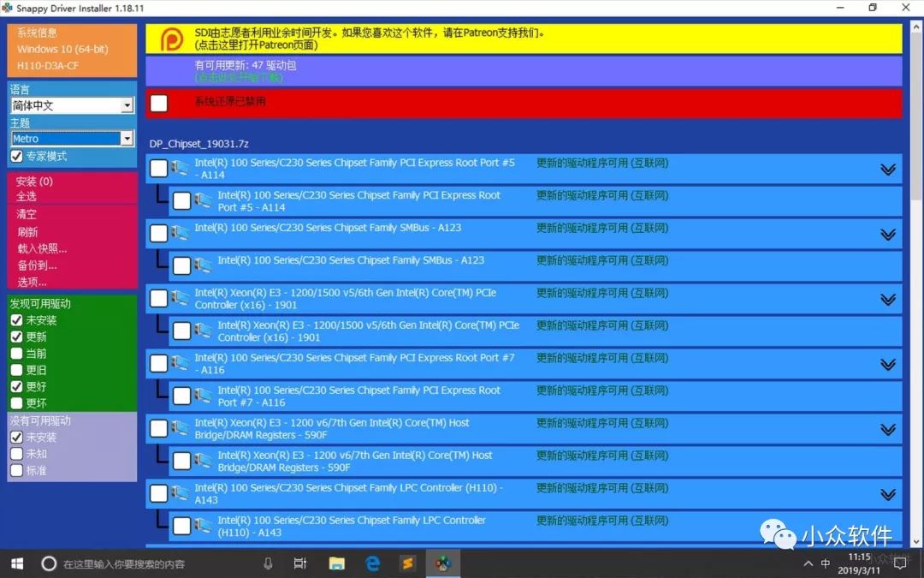This screenshot has height=578, width=924.
Task: Open File Explorer from the taskbar
Action: tap(336, 563)
